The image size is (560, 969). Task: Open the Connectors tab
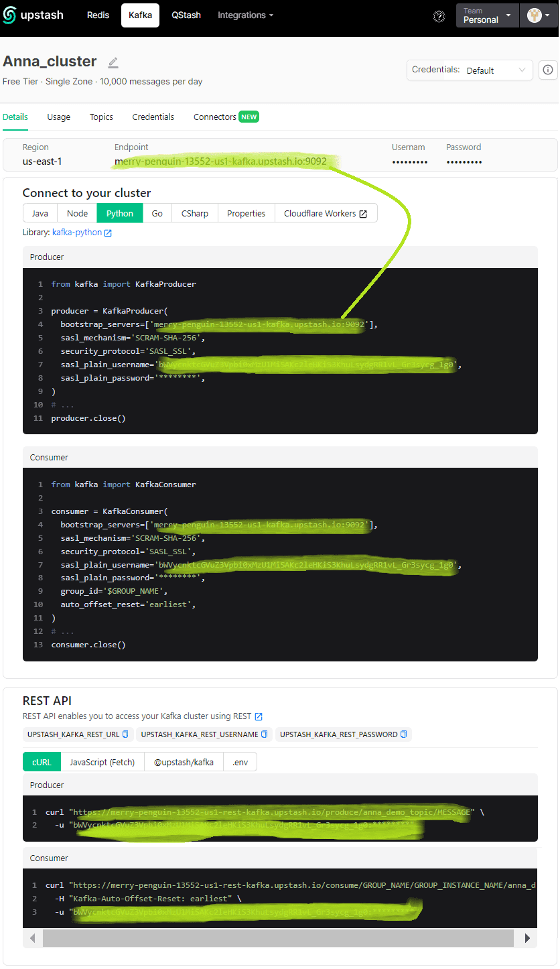tap(215, 117)
